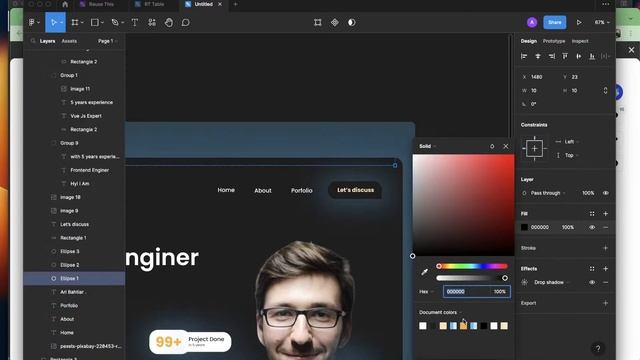Click the Align left icon
Viewport: 640px width, 360px height.
[x=524, y=56]
